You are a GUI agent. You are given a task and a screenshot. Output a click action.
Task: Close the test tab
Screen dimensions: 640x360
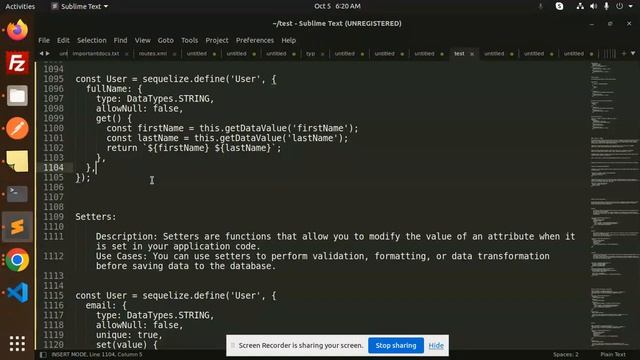click(x=472, y=54)
